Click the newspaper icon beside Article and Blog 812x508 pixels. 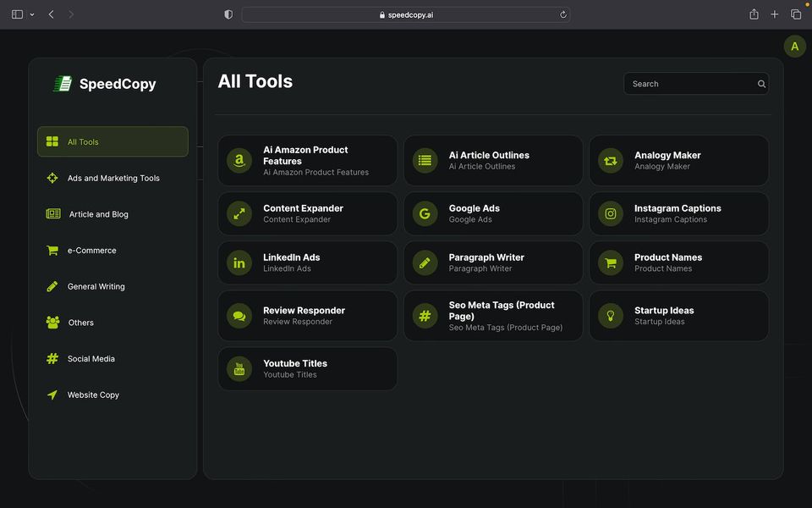(53, 213)
